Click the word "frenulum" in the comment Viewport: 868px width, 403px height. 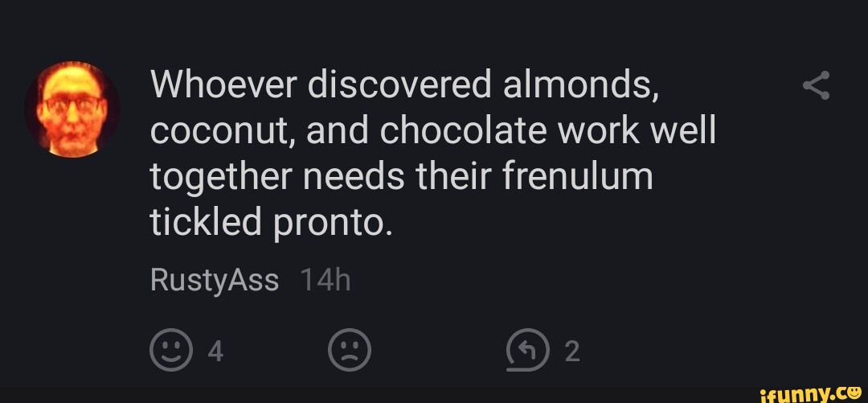pos(577,176)
